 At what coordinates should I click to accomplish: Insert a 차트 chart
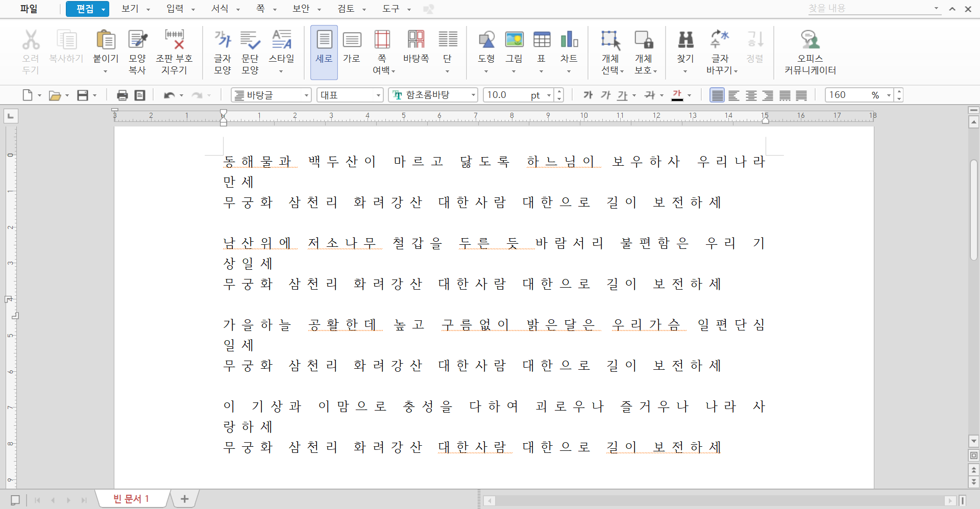[569, 40]
